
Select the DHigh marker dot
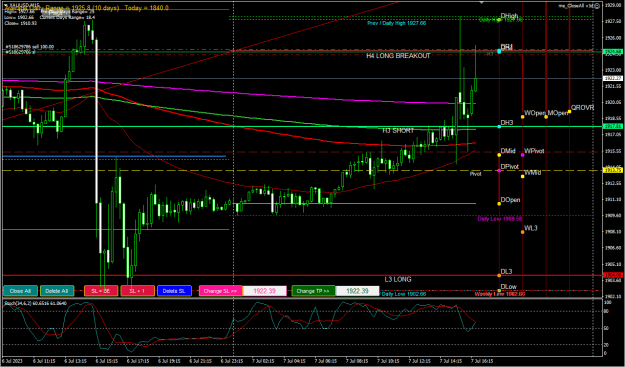pyautogui.click(x=499, y=20)
